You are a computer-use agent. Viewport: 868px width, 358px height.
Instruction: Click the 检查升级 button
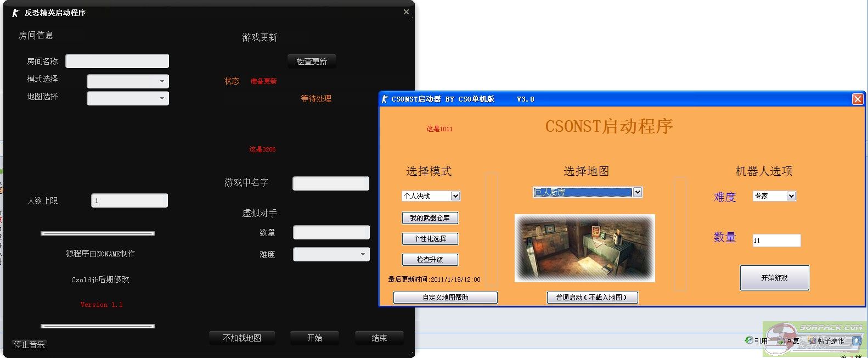(x=430, y=260)
